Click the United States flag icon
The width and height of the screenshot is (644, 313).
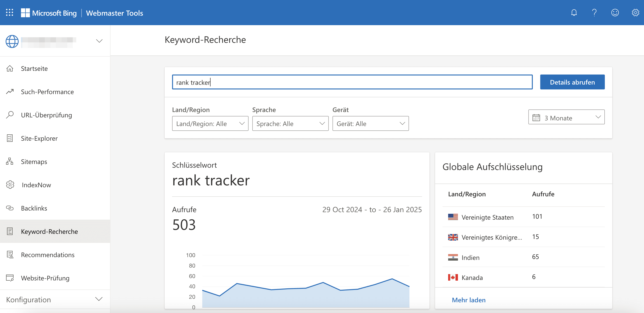click(453, 217)
